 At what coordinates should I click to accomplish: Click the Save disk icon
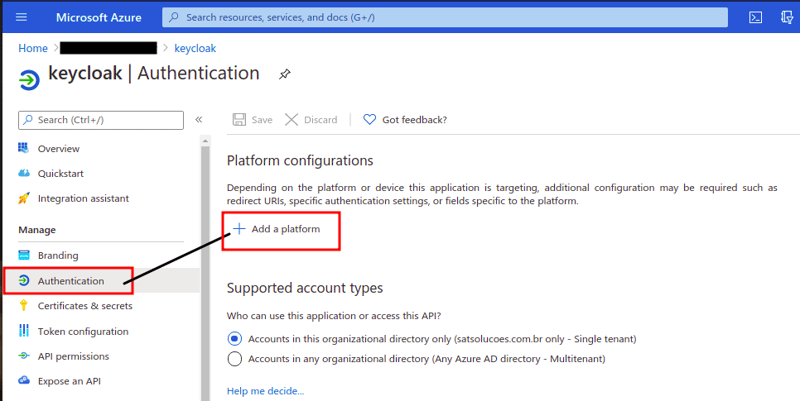(239, 120)
